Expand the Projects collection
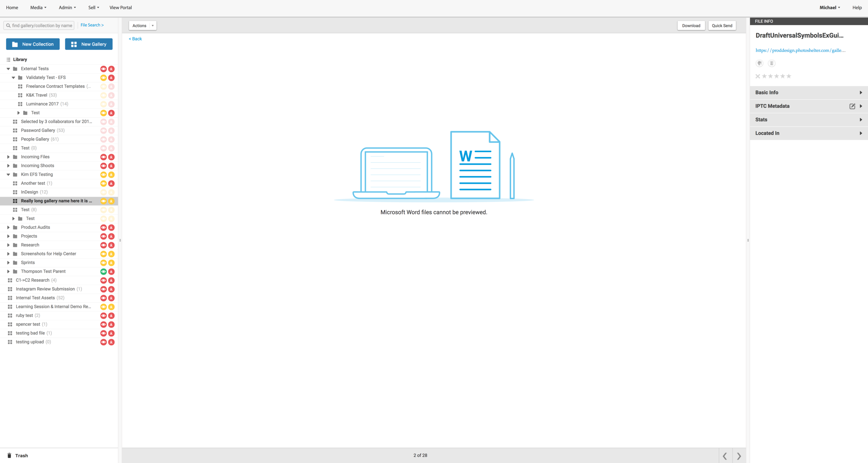 [8, 236]
